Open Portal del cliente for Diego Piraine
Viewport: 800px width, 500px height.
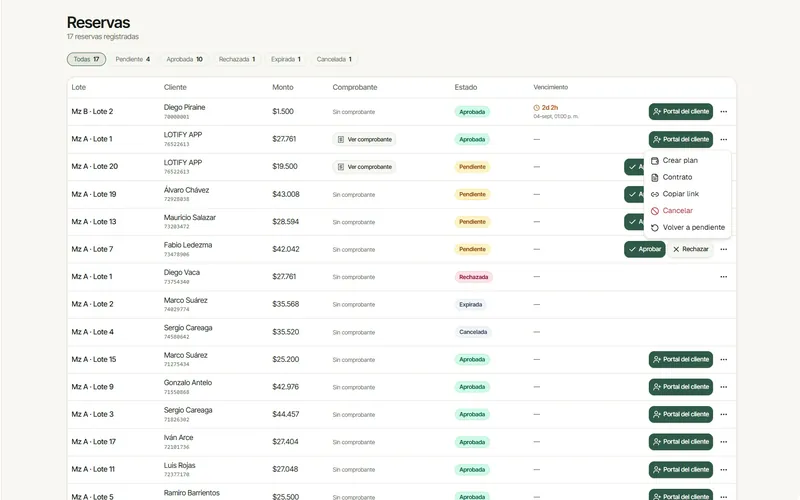click(681, 112)
